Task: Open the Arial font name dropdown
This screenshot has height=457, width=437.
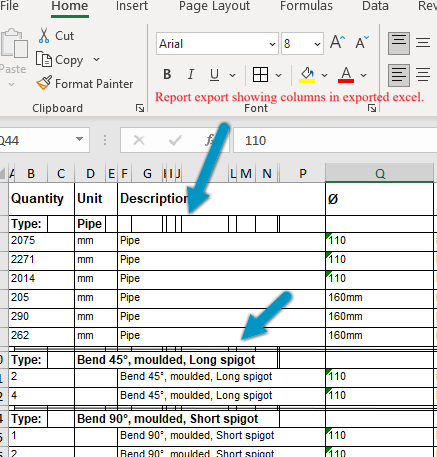Action: [x=272, y=44]
